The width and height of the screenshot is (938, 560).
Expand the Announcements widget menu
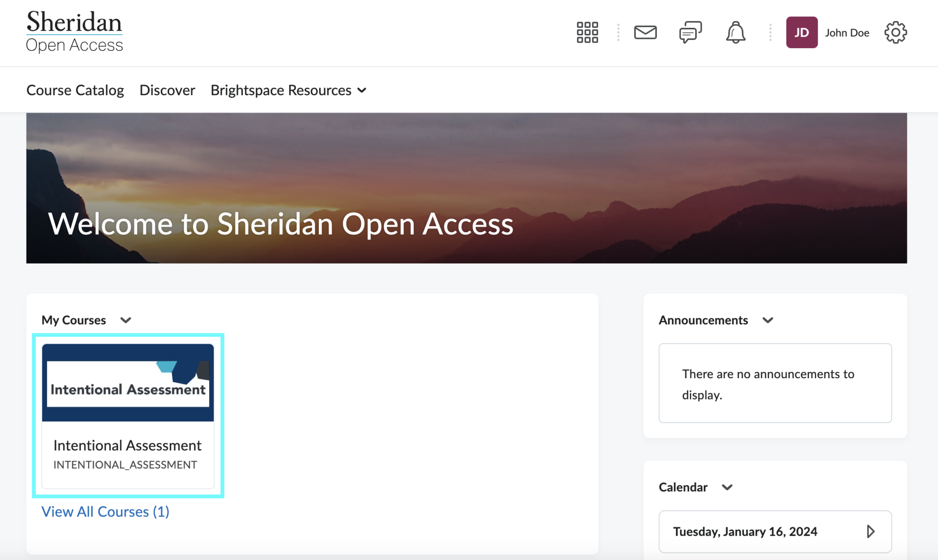click(x=768, y=320)
